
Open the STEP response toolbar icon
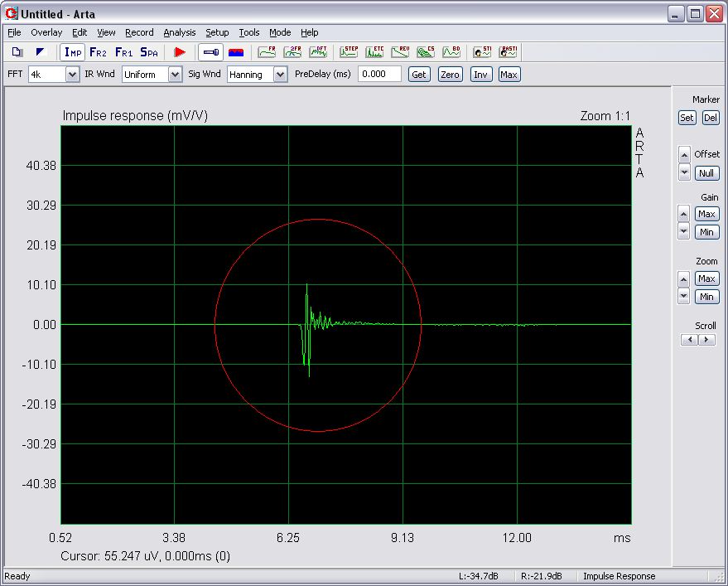[349, 52]
